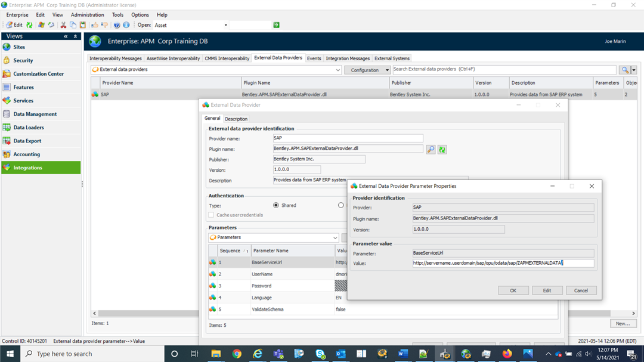
Task: Open the Configuration dropdown button
Action: tap(367, 70)
